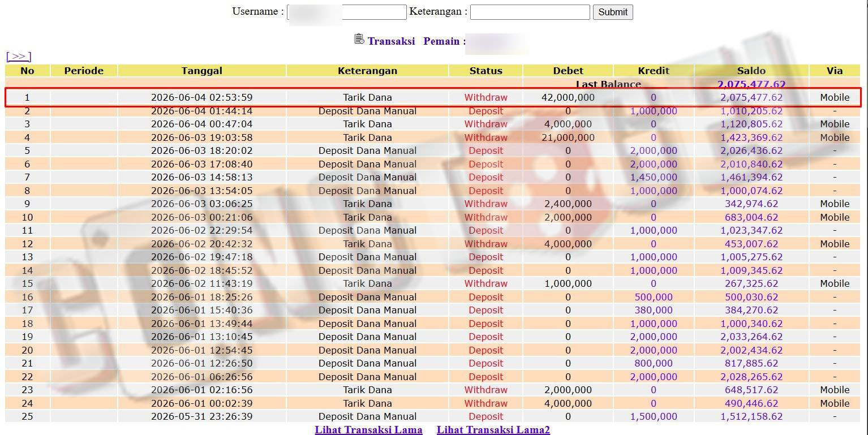This screenshot has height=435, width=868.
Task: Select the date 2026-06-01 02:16:56
Action: (x=202, y=390)
